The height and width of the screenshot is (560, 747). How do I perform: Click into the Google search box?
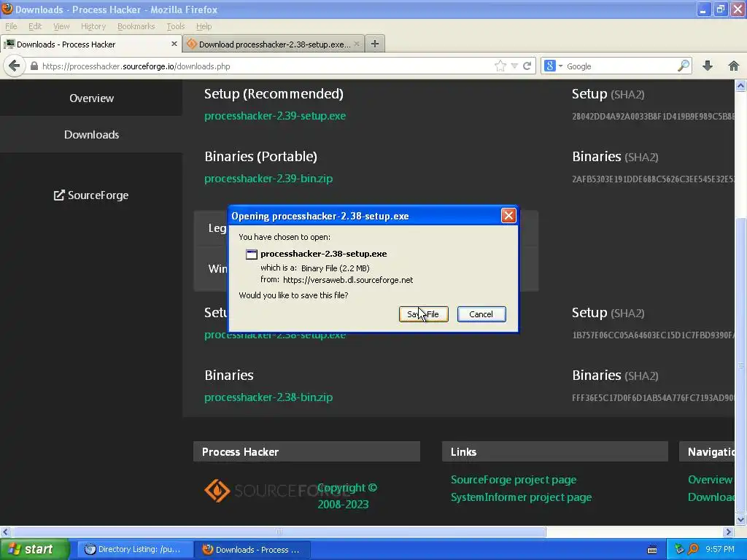(x=619, y=66)
